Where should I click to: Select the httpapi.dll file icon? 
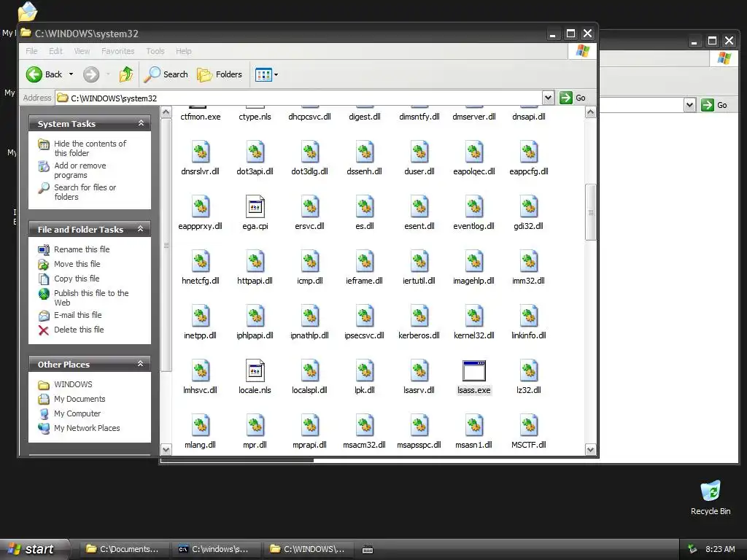255,262
